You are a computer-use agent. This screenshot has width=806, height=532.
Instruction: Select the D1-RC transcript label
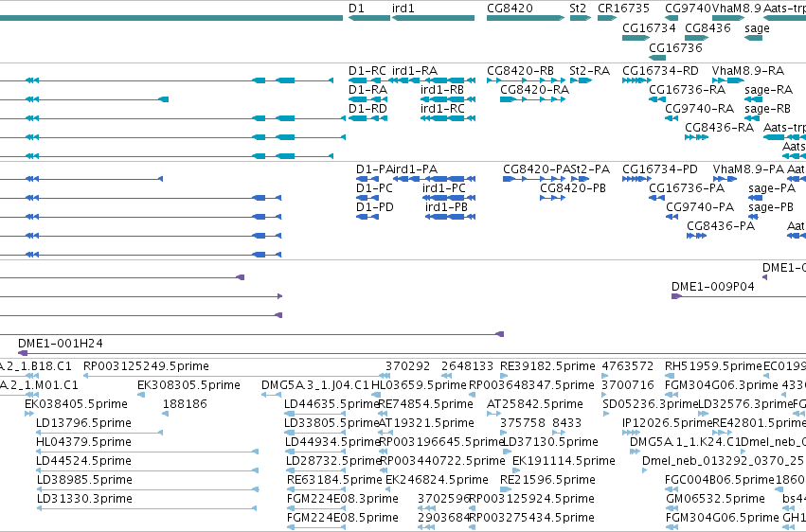pyautogui.click(x=367, y=71)
